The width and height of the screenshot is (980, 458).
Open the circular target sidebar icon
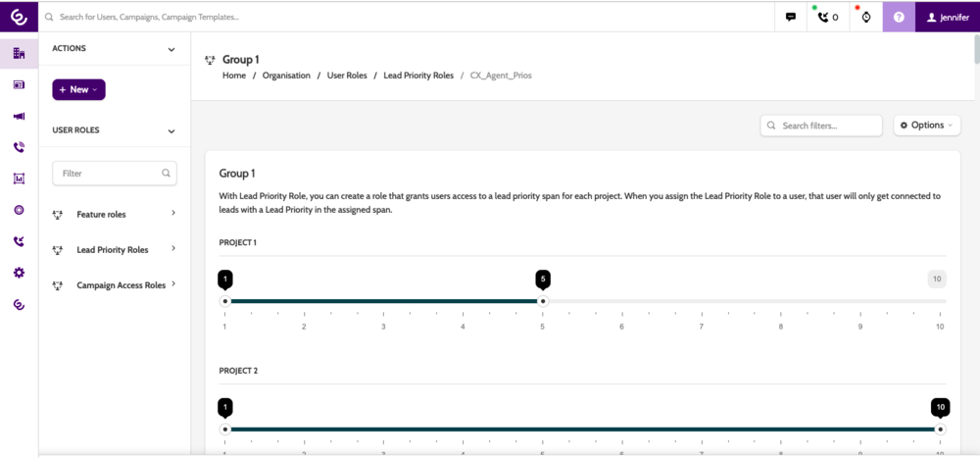click(19, 210)
